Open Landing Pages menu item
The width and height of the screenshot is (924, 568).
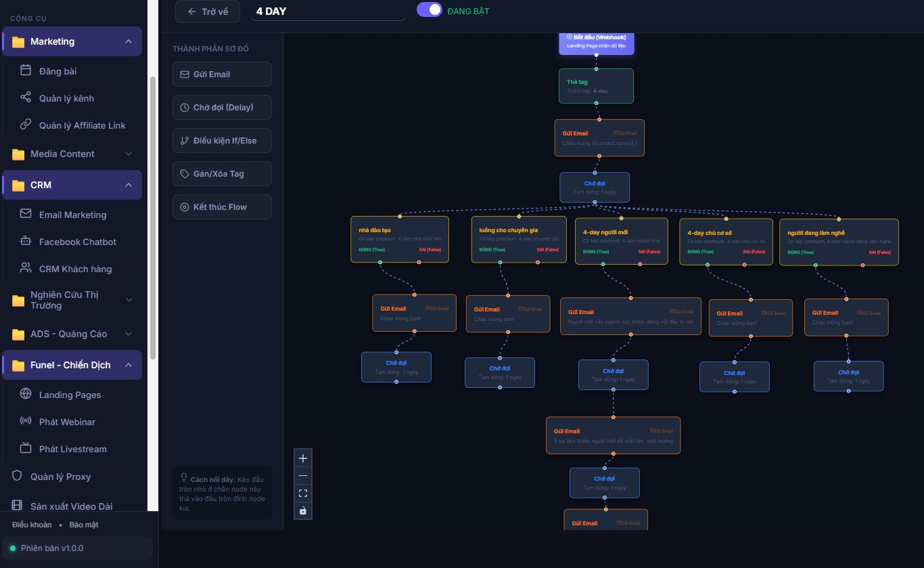76,395
